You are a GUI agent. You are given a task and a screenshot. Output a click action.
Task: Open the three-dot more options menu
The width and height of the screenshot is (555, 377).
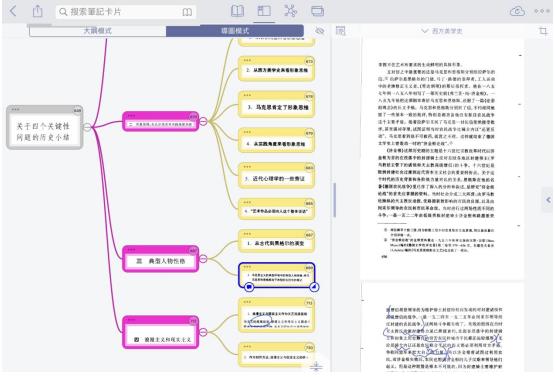pos(542,12)
